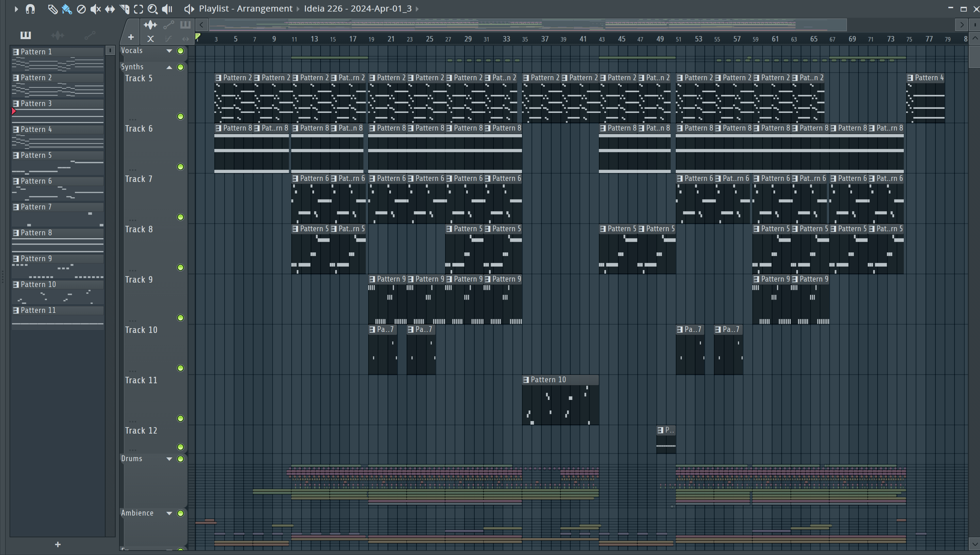Focus pattern clips piano icon
Image resolution: width=980 pixels, height=555 pixels.
point(185,25)
